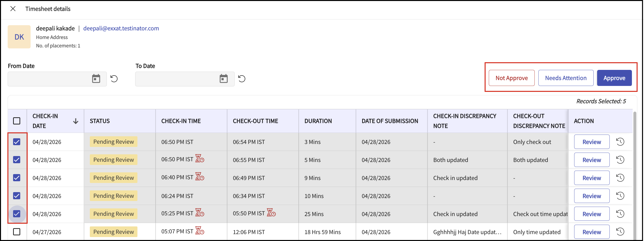
Task: Select the 04/27/2026 timesheet row checkbox
Action: click(x=17, y=232)
